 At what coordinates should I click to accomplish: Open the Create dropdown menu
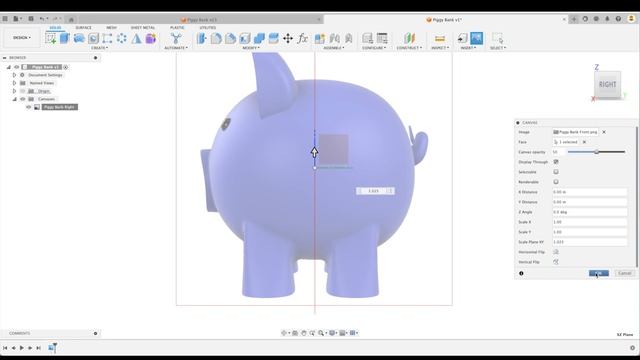[99, 48]
